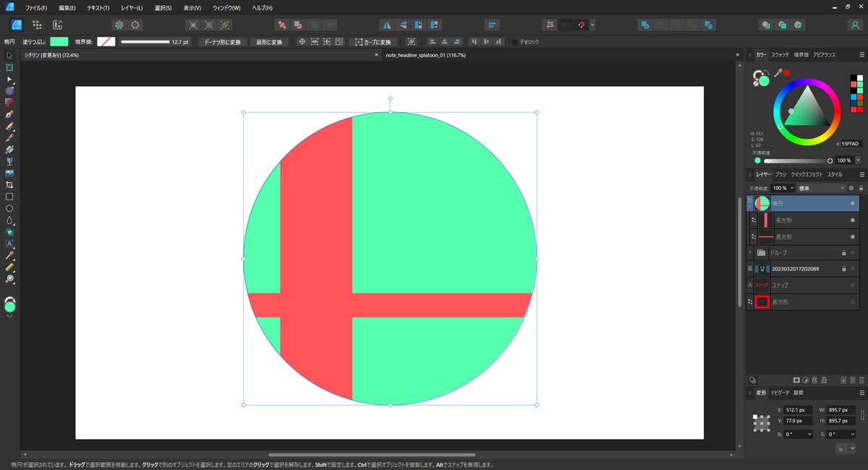
Task: Flip the selection horizontally
Action: [x=386, y=24]
